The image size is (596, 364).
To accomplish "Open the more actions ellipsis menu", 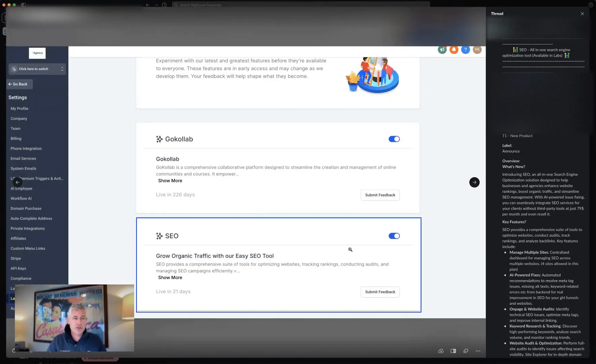I will (478, 351).
